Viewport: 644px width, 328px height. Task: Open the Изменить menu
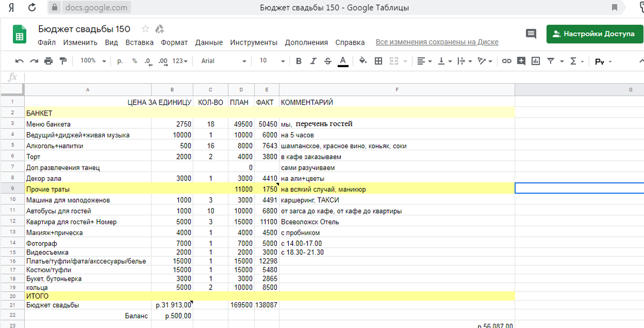coord(80,42)
